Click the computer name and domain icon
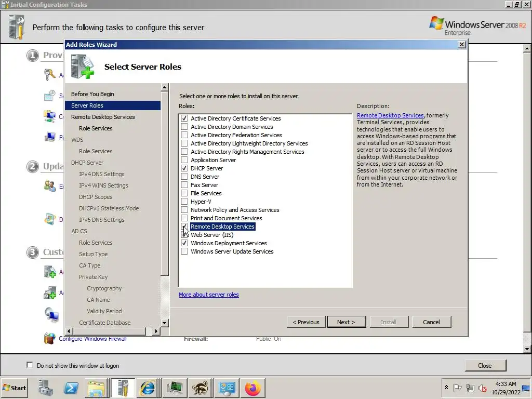Image resolution: width=532 pixels, height=399 pixels. coord(49,137)
